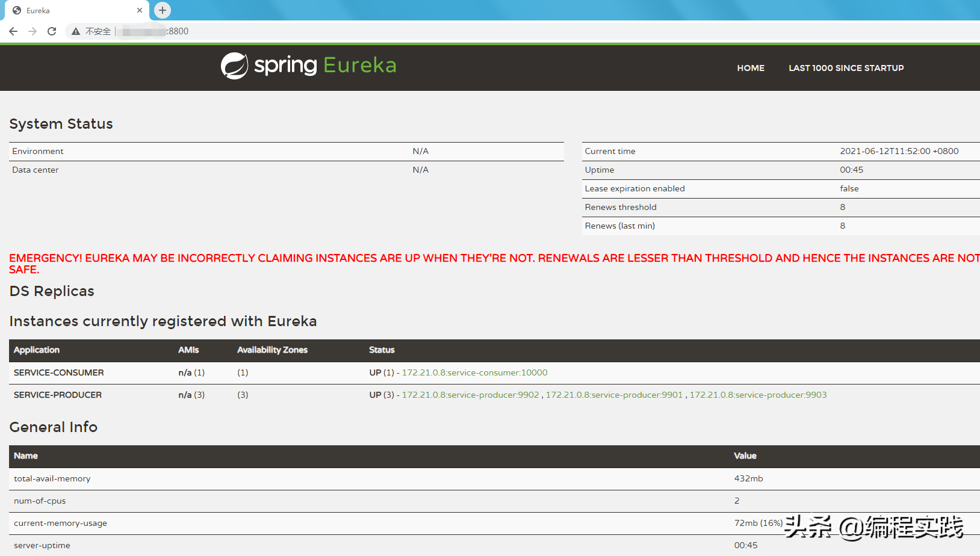Open a new tab with the plus button
This screenshot has width=980, height=556.
coord(163,10)
